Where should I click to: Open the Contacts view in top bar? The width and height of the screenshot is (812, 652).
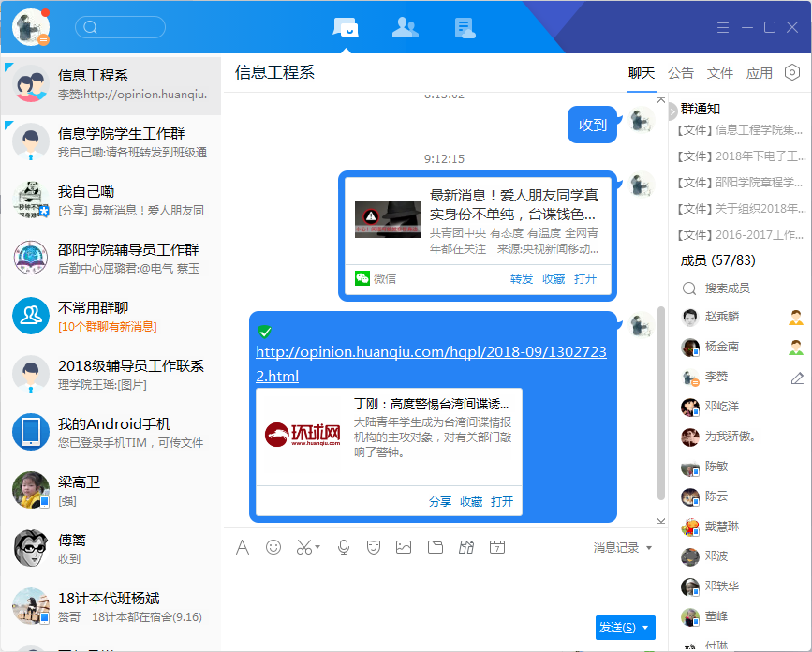pyautogui.click(x=405, y=27)
